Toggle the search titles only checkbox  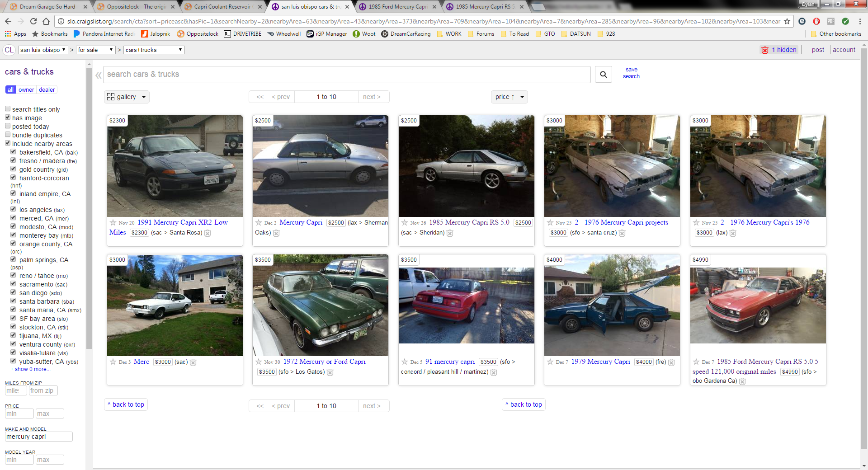click(x=8, y=109)
